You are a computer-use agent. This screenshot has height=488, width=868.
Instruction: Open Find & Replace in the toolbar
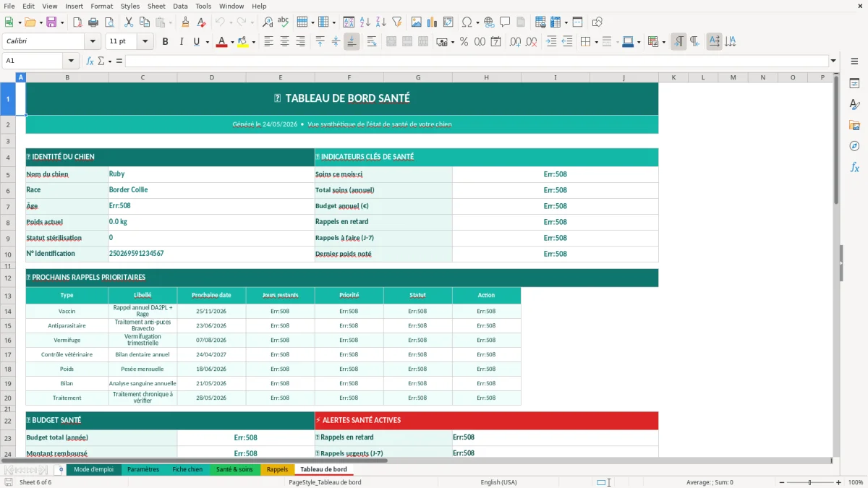[268, 22]
